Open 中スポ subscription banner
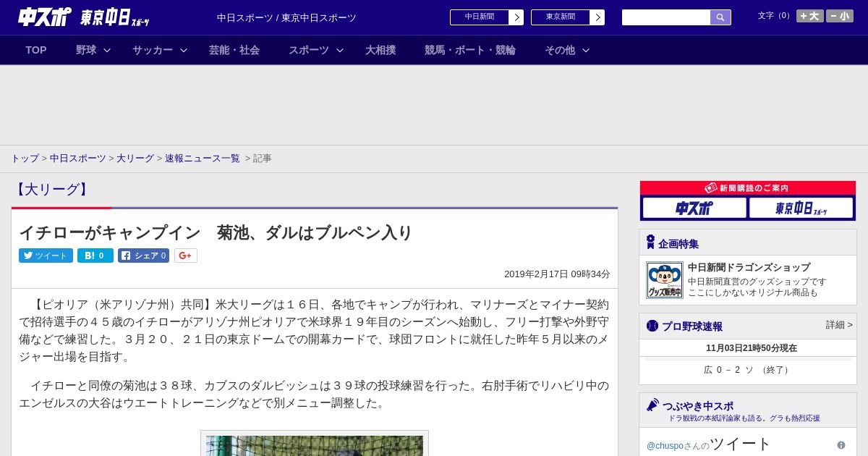This screenshot has width=868, height=456. coord(694,208)
